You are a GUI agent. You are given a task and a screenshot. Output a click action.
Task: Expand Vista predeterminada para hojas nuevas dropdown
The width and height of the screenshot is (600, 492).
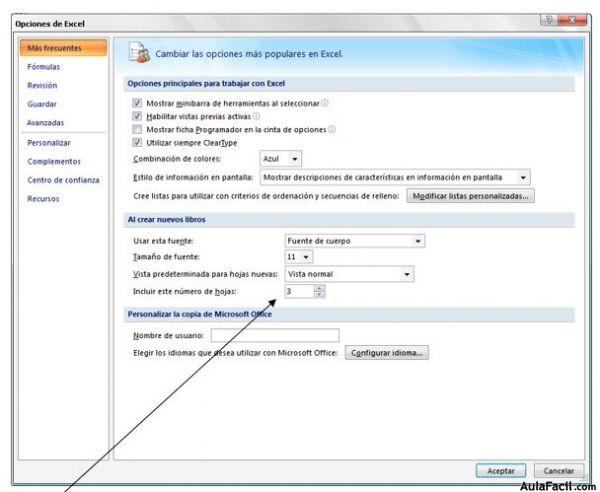(349, 274)
